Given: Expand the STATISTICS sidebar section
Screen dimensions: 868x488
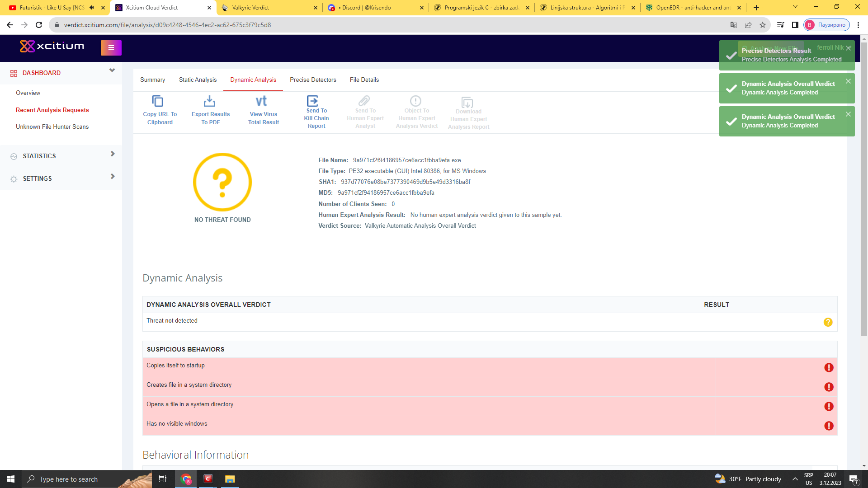Looking at the screenshot, I should pyautogui.click(x=113, y=154).
